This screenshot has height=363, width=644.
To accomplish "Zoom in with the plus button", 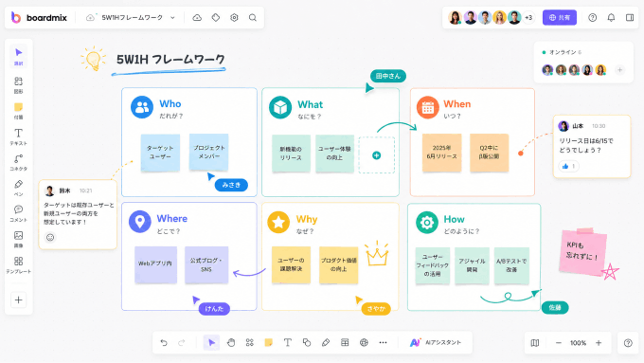I will click(599, 343).
